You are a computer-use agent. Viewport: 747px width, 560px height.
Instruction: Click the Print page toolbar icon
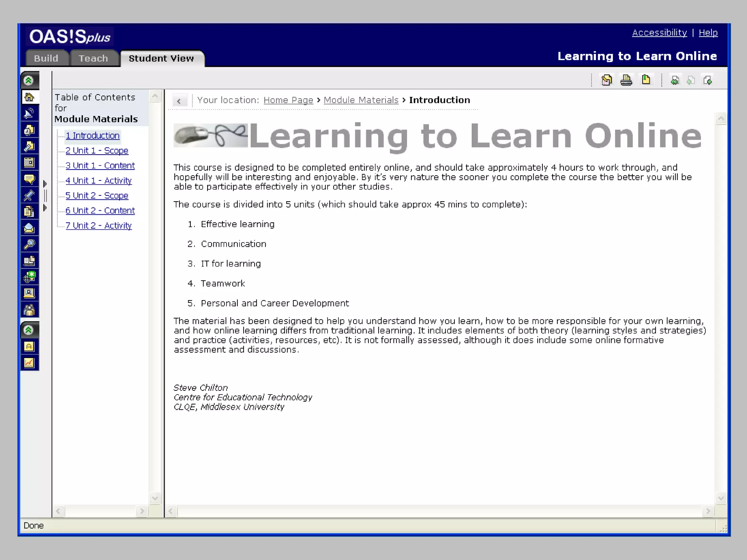click(626, 80)
